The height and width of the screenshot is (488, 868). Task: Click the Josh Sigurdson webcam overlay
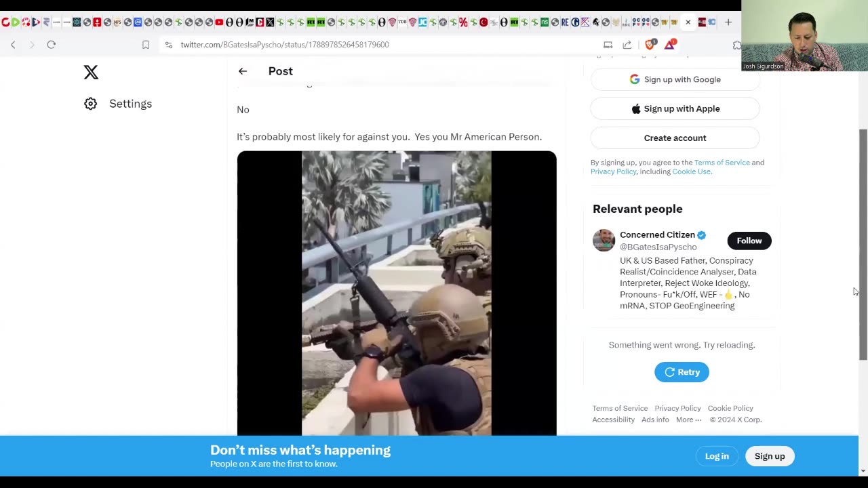pyautogui.click(x=804, y=35)
